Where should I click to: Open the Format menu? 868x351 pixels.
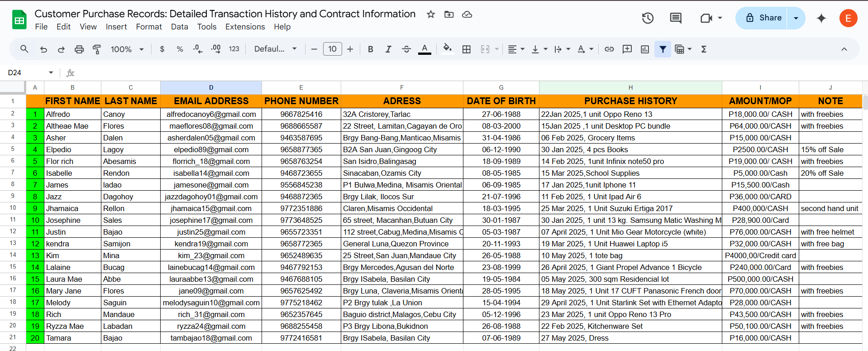149,27
